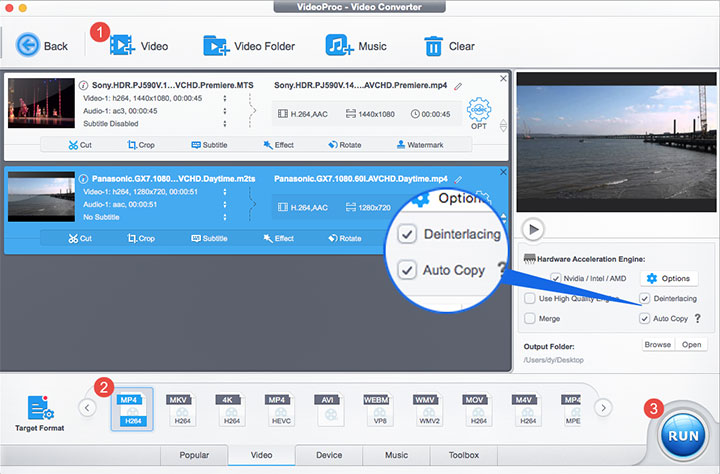The height and width of the screenshot is (474, 720).
Task: Apply Effect to Sony video
Action: pyautogui.click(x=278, y=145)
